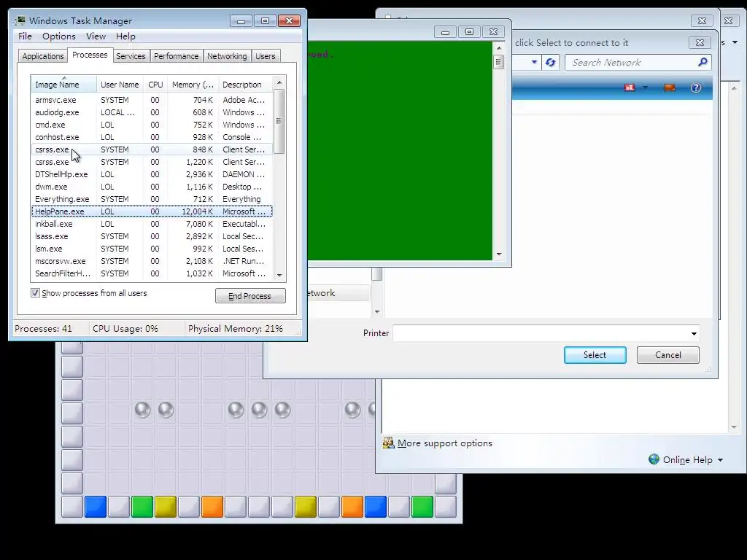This screenshot has width=747, height=560.
Task: Open the Options menu in Task Manager
Action: coord(58,36)
